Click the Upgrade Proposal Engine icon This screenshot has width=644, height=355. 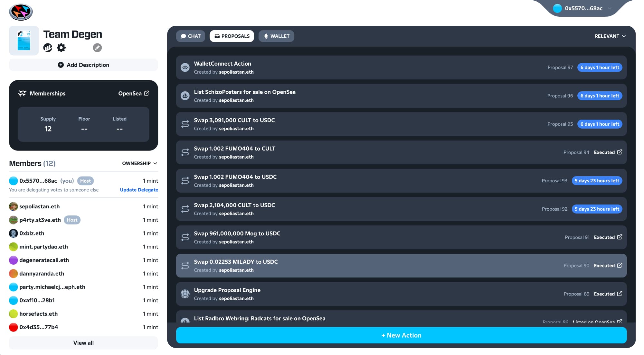coord(185,294)
